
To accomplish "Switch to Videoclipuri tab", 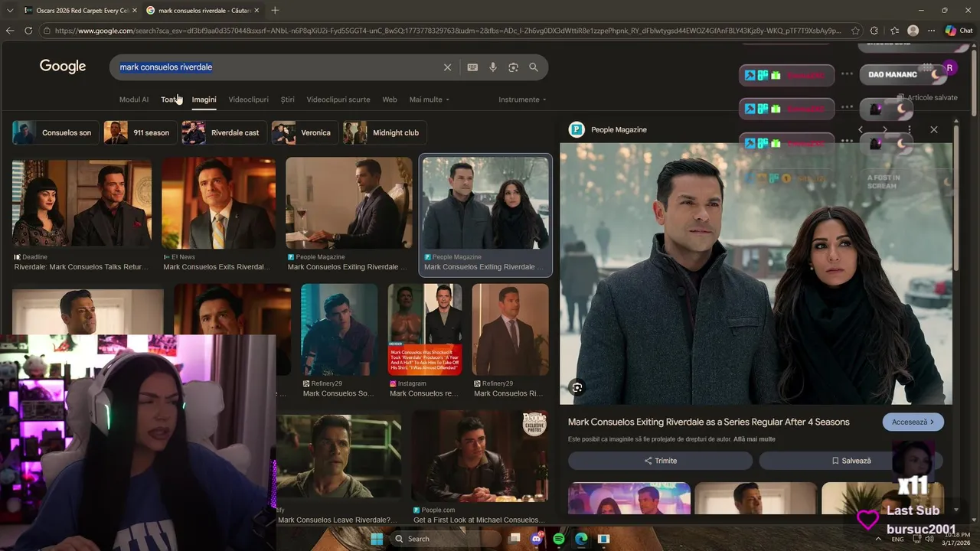I will point(248,99).
